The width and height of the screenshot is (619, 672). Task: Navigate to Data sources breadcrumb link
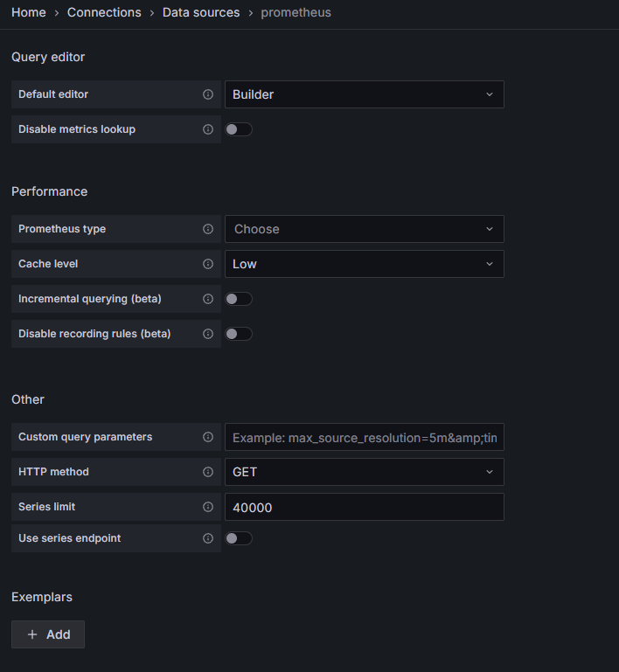201,12
